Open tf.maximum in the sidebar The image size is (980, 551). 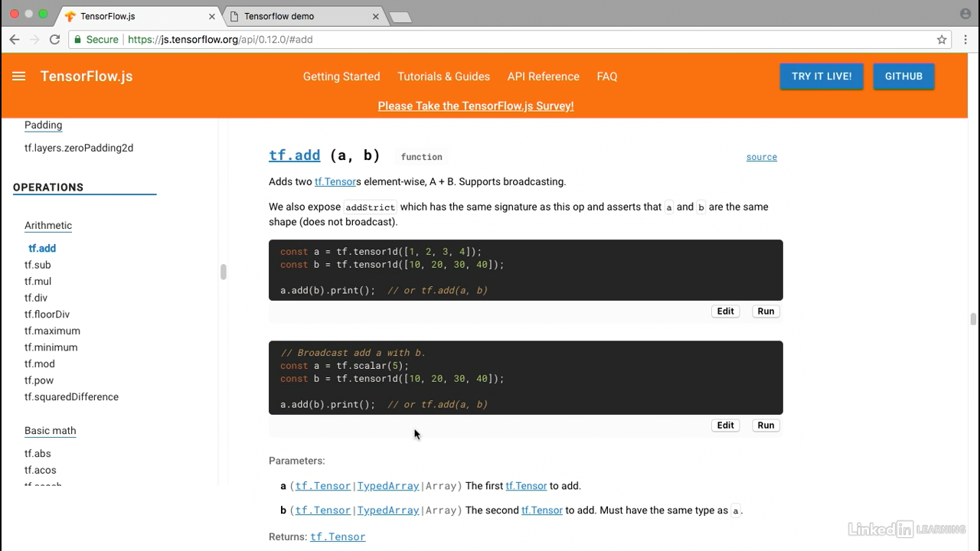pyautogui.click(x=52, y=331)
